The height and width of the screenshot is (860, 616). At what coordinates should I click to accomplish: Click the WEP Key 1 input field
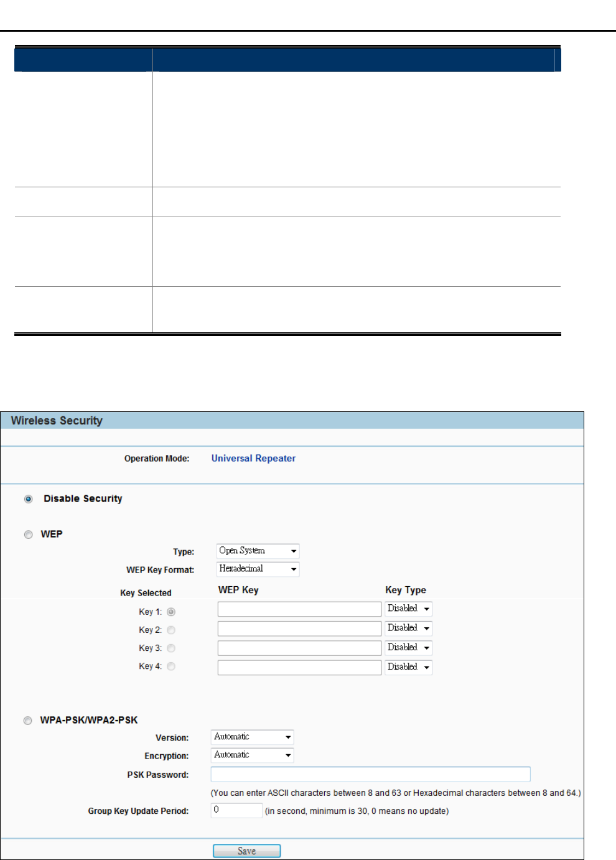[299, 609]
